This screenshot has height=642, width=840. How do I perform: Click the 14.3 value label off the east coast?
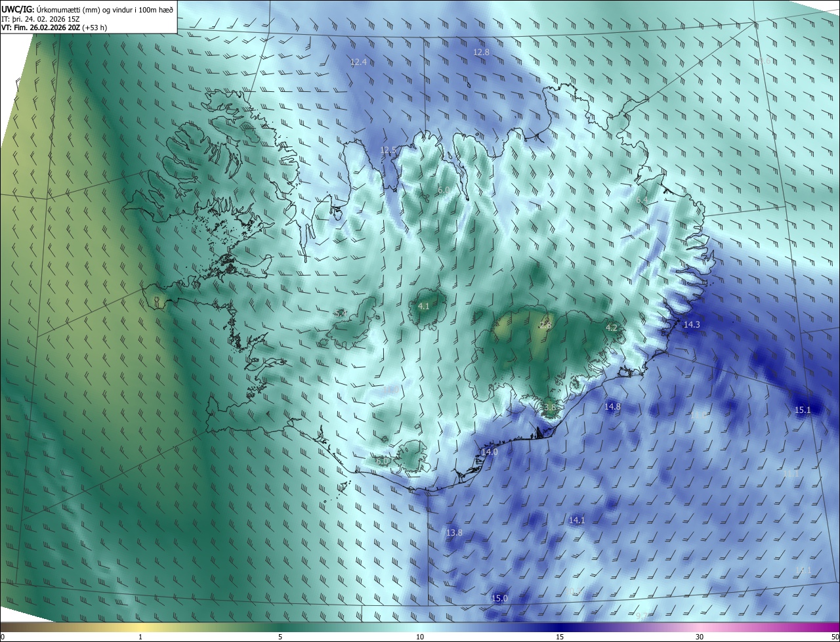[x=692, y=325]
